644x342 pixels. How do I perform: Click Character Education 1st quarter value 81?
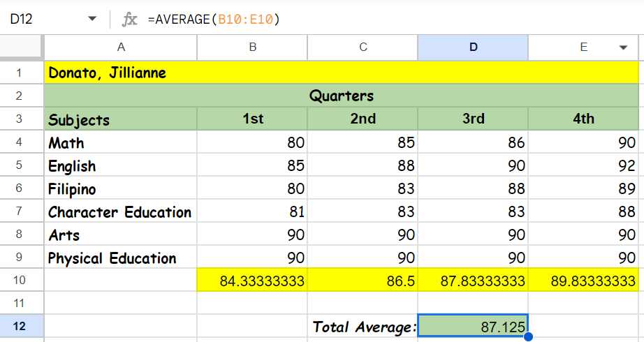pyautogui.click(x=252, y=211)
